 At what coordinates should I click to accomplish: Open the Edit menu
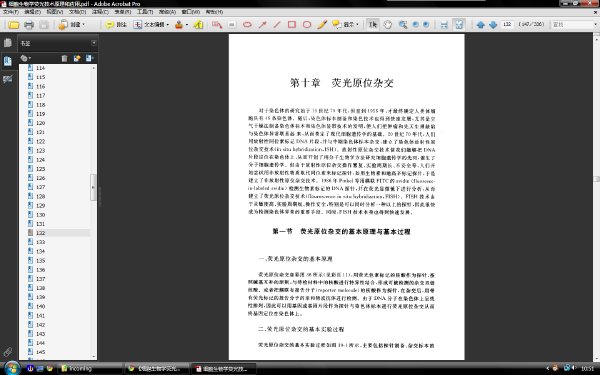point(33,12)
